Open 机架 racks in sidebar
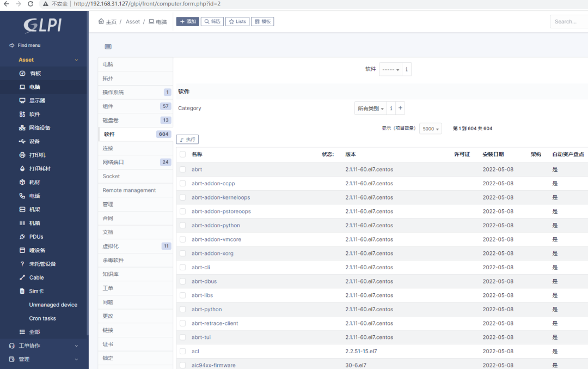Screen dimensions: 588x369 (34, 209)
